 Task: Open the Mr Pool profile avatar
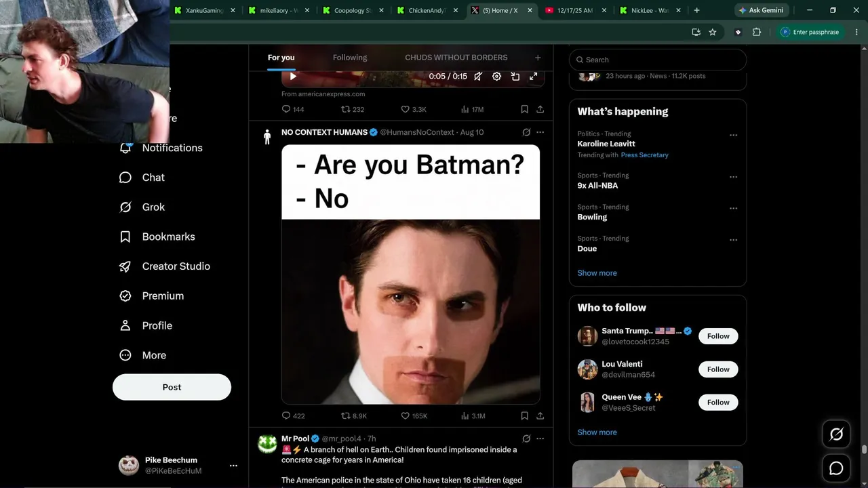(267, 444)
